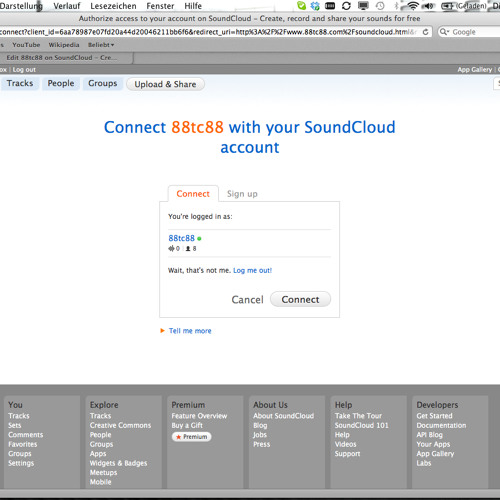The height and width of the screenshot is (500, 500).
Task: Open Your Apps under Developers
Action: [x=433, y=444]
